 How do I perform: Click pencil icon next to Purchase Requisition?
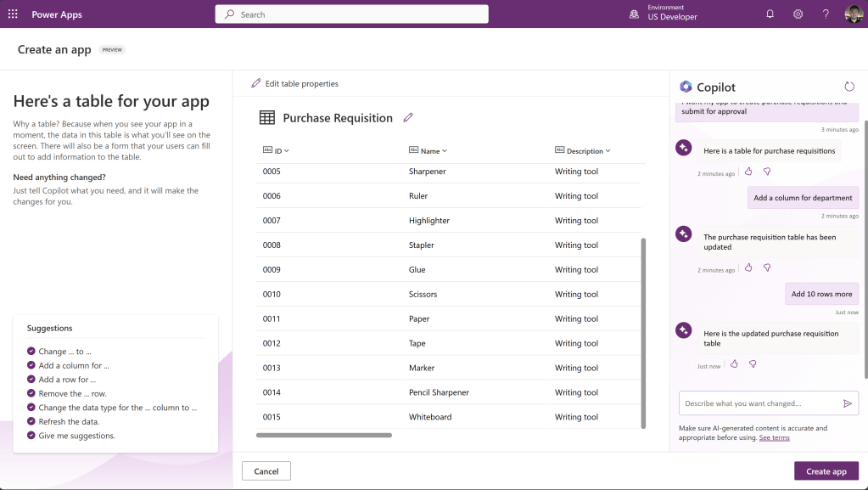[x=408, y=118]
